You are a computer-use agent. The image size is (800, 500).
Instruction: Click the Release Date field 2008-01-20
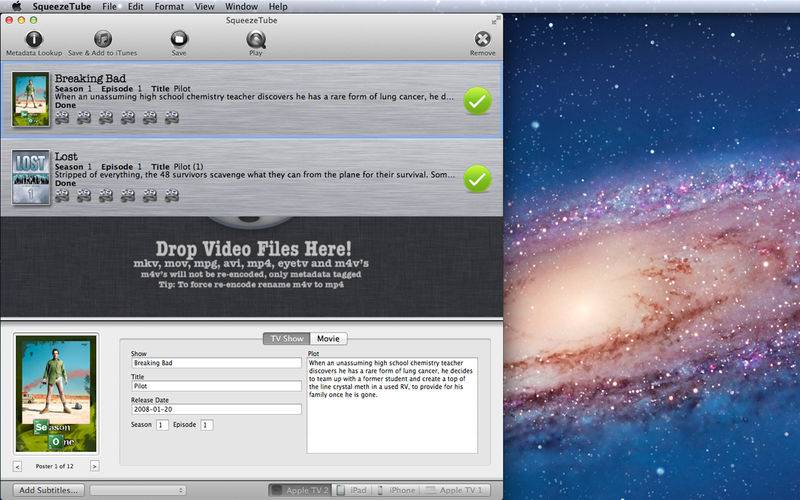coord(216,409)
